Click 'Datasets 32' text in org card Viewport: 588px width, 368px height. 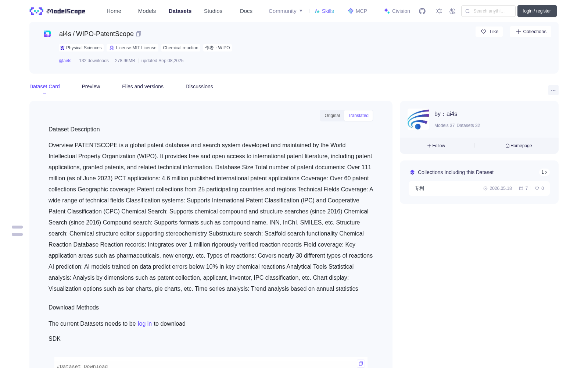[468, 125]
